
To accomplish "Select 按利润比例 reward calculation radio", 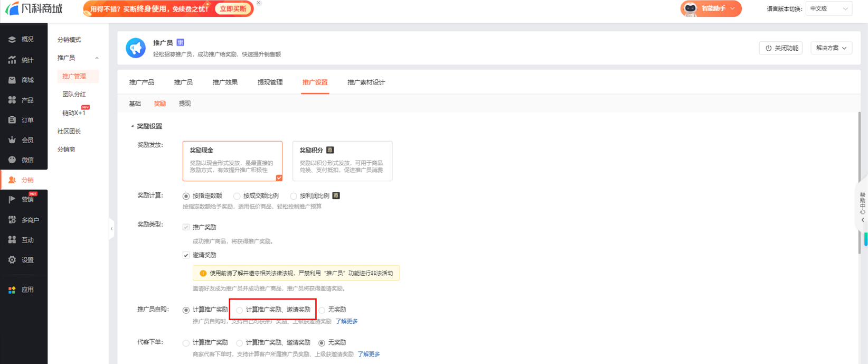I will 294,196.
